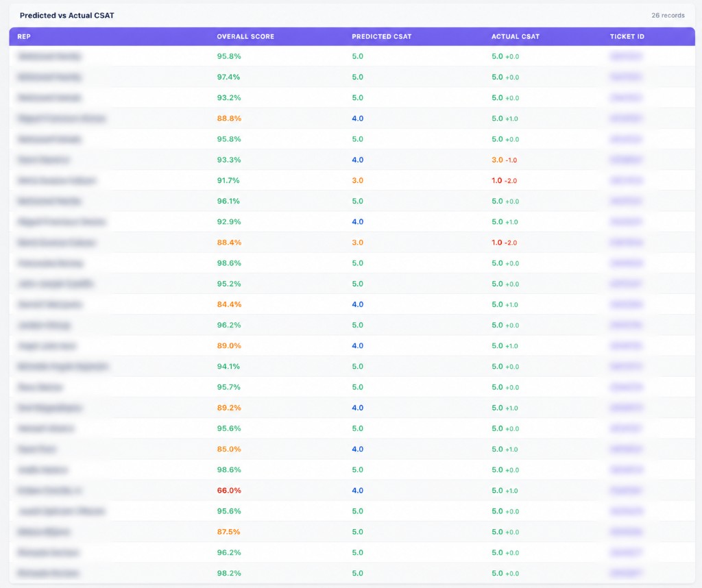This screenshot has width=702, height=588.
Task: Click the 88.4% overall score value
Action: tap(229, 243)
